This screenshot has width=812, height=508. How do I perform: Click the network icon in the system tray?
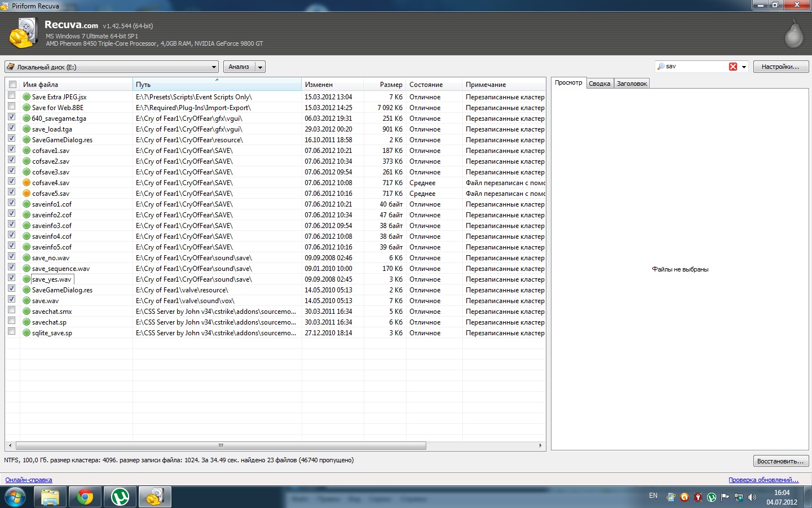[739, 497]
